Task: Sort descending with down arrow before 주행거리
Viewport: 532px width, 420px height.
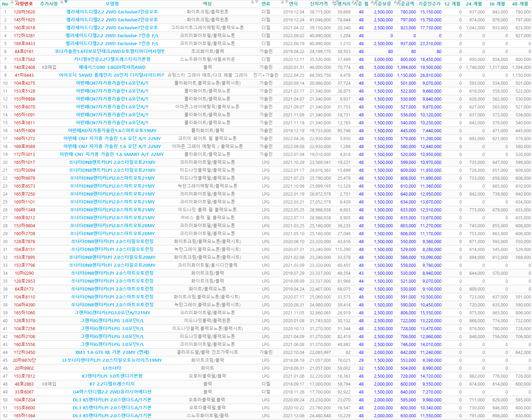Action: (338, 2)
